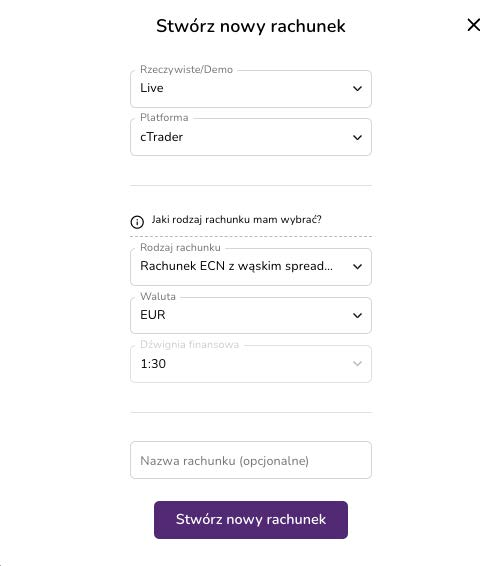Click the chevron arrow in Rzeczywiste/Demo field
Viewport: 500px width, 566px height.
(357, 88)
